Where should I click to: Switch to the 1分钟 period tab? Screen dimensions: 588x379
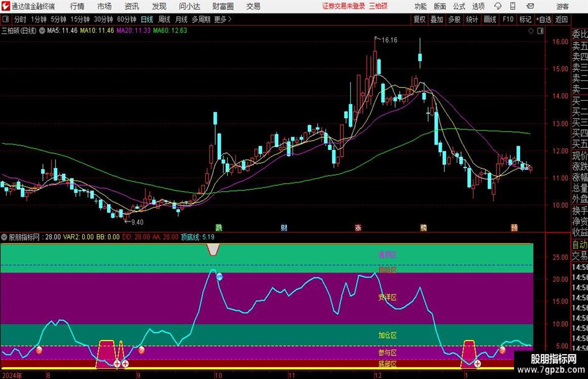(39, 19)
